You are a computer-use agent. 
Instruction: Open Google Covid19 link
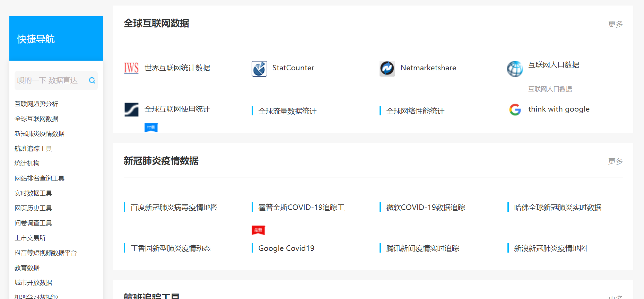(286, 248)
